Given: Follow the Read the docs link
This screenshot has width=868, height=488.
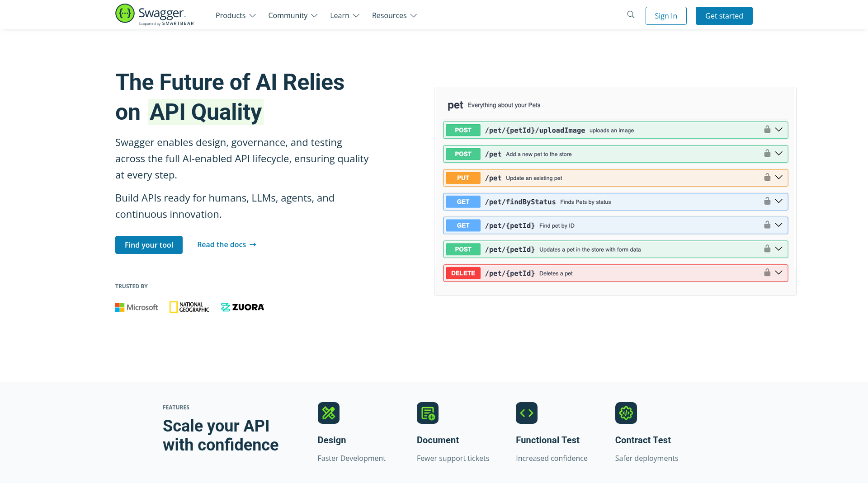Looking at the screenshot, I should (226, 244).
